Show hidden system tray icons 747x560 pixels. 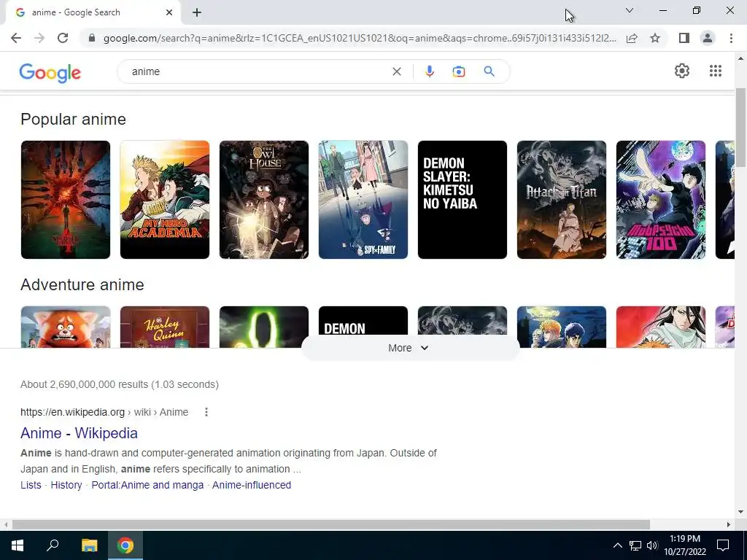(617, 545)
